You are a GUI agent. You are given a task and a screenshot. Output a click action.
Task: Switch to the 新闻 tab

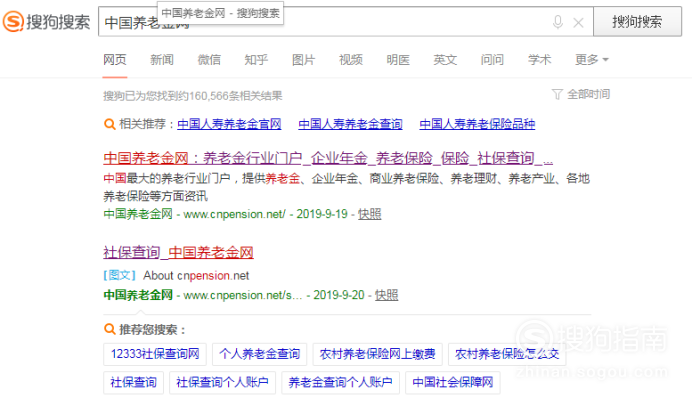(162, 60)
